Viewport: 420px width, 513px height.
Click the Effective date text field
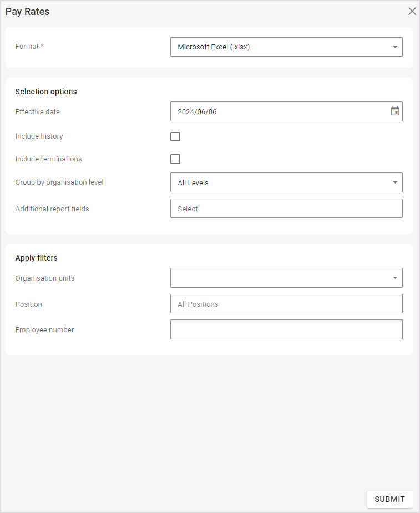pyautogui.click(x=277, y=111)
